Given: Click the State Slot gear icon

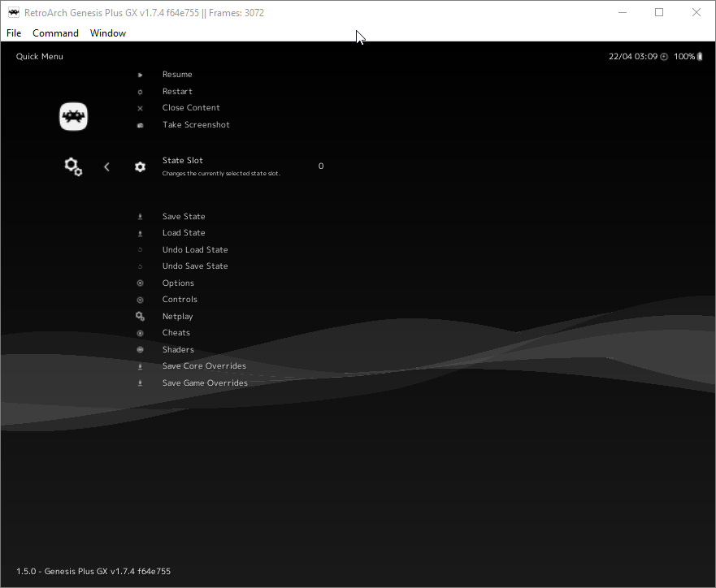Looking at the screenshot, I should (x=140, y=167).
